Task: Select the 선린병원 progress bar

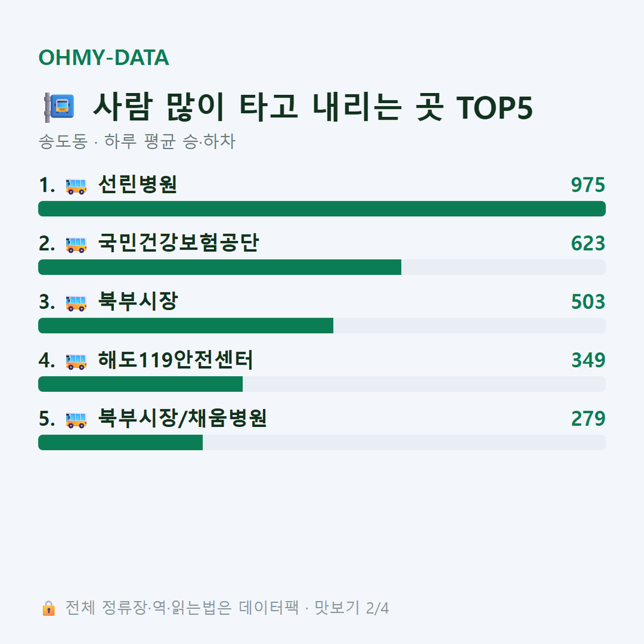Action: coord(322,209)
